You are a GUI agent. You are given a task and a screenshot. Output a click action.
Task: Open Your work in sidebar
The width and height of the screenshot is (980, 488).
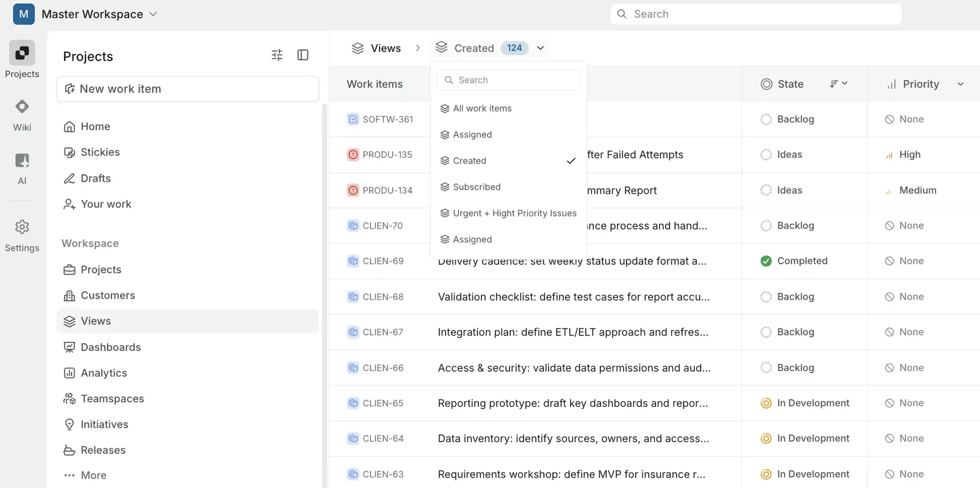(188, 204)
